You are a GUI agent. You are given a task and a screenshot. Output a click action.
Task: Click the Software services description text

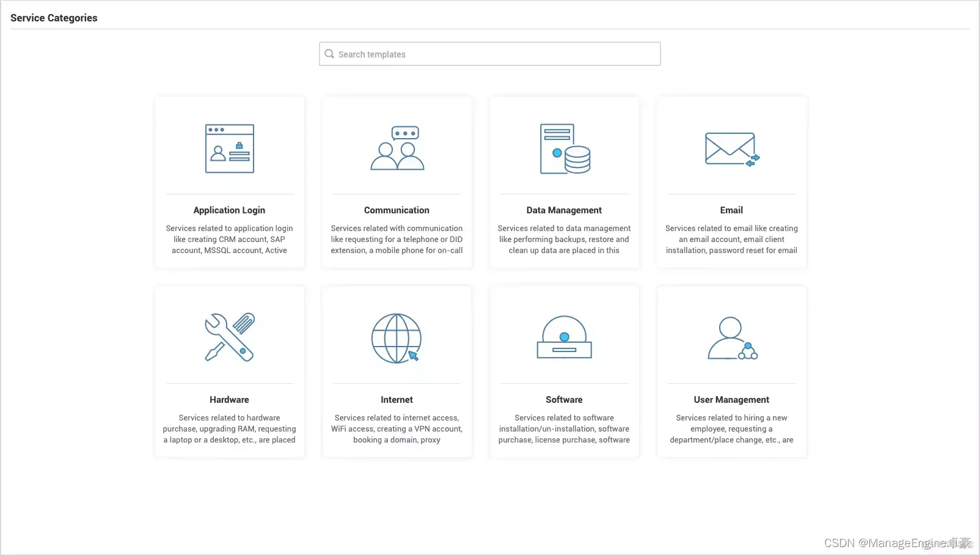pos(564,429)
